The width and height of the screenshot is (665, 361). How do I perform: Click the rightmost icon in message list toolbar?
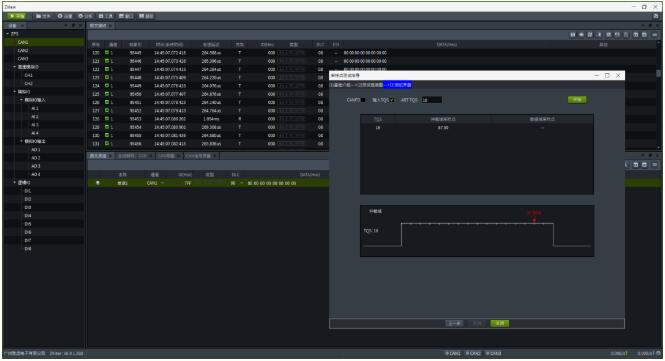click(655, 35)
